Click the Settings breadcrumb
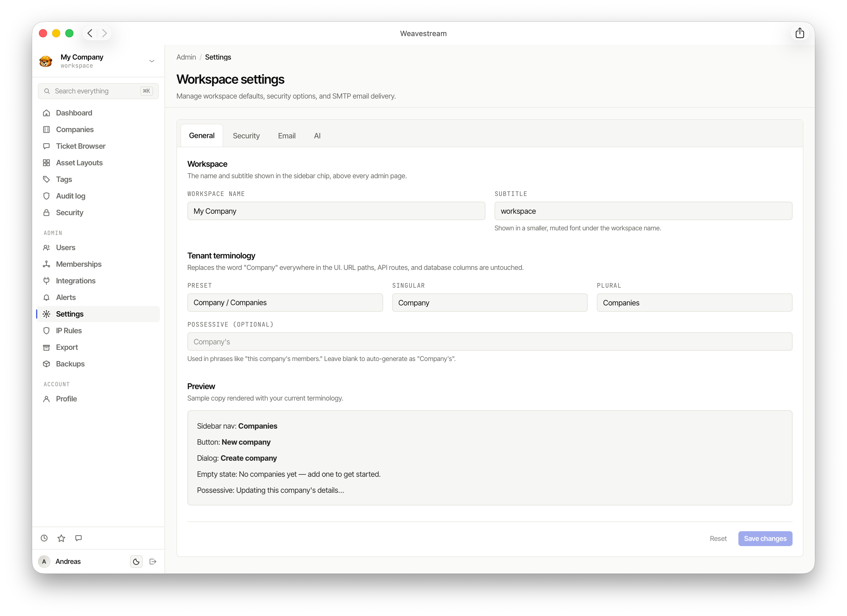This screenshot has width=847, height=616. [218, 57]
